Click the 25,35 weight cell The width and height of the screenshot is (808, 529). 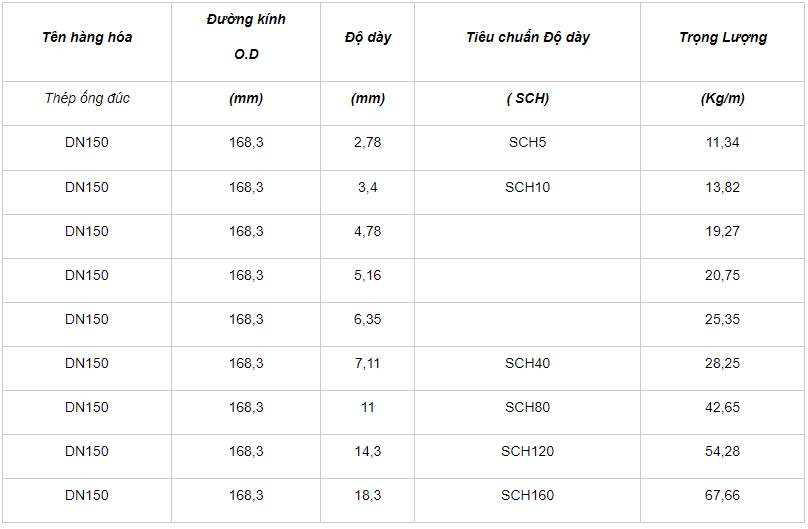[x=722, y=319]
